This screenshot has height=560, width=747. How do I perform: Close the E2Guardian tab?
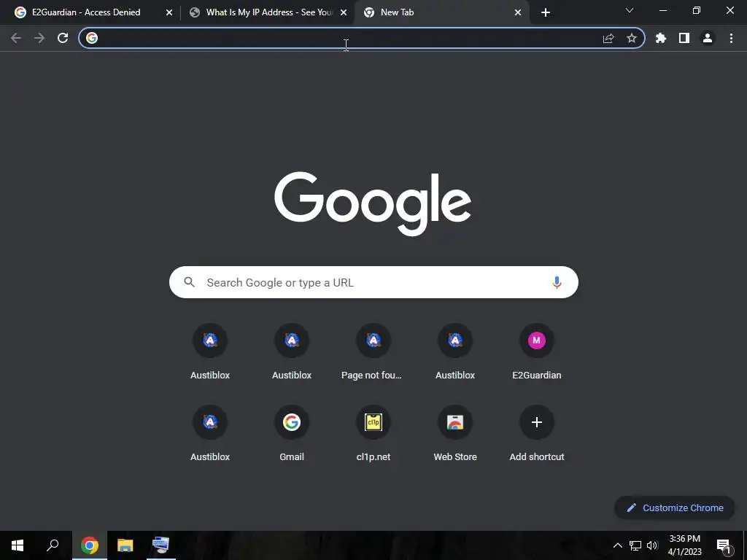point(169,13)
